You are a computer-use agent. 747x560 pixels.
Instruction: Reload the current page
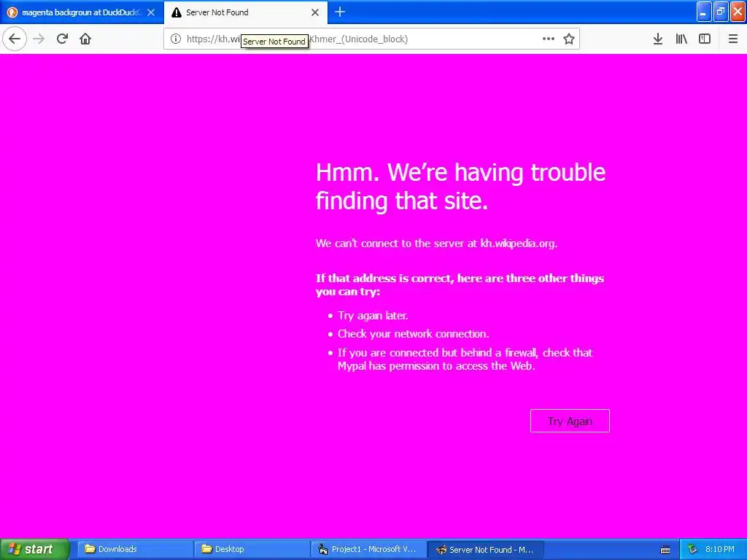[x=63, y=39]
